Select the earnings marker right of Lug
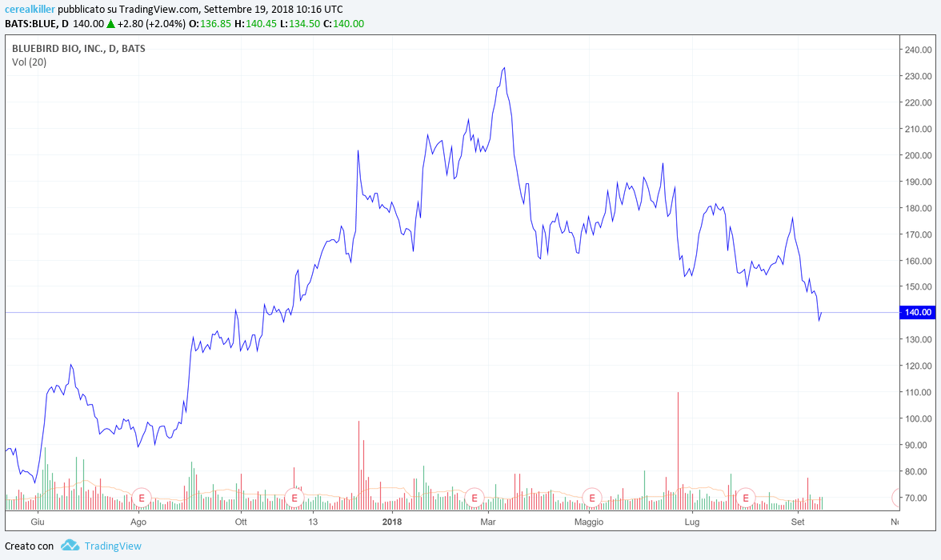 pyautogui.click(x=746, y=498)
